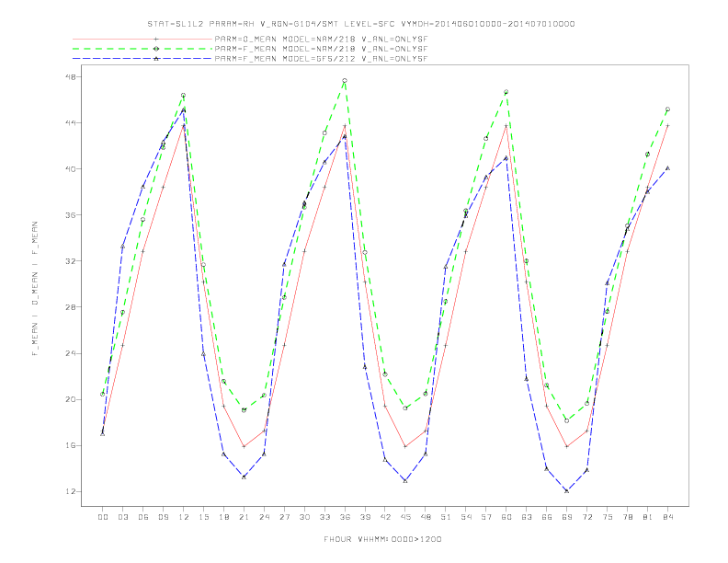Click the green NAM peak marker at hour 36

click(x=345, y=81)
